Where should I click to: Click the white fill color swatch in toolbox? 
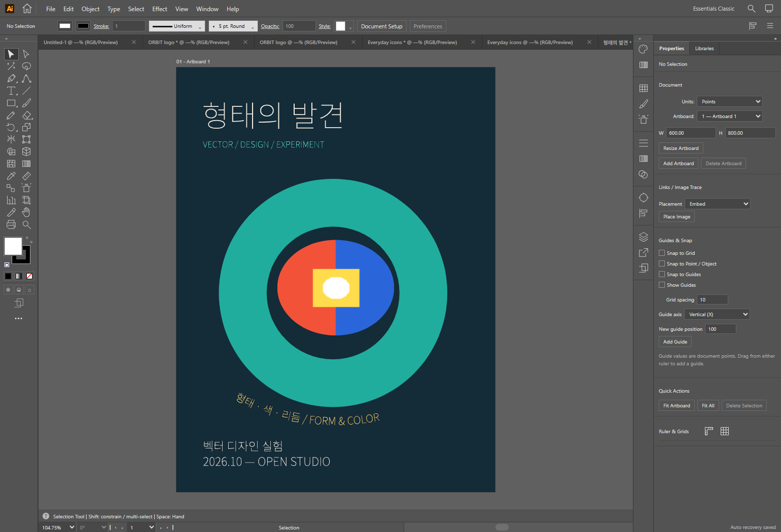13,246
